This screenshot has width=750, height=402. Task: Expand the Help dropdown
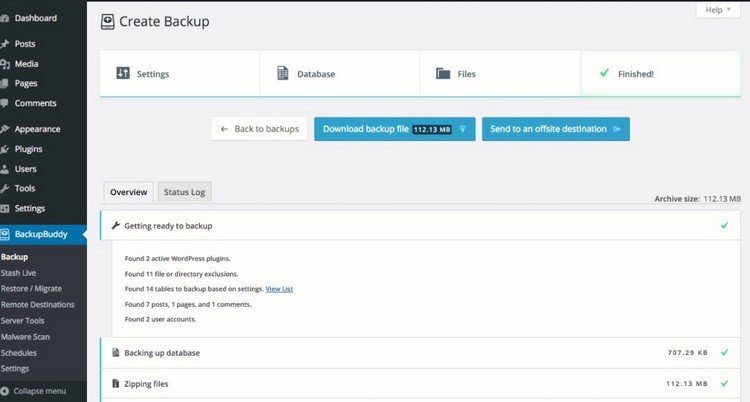(718, 10)
